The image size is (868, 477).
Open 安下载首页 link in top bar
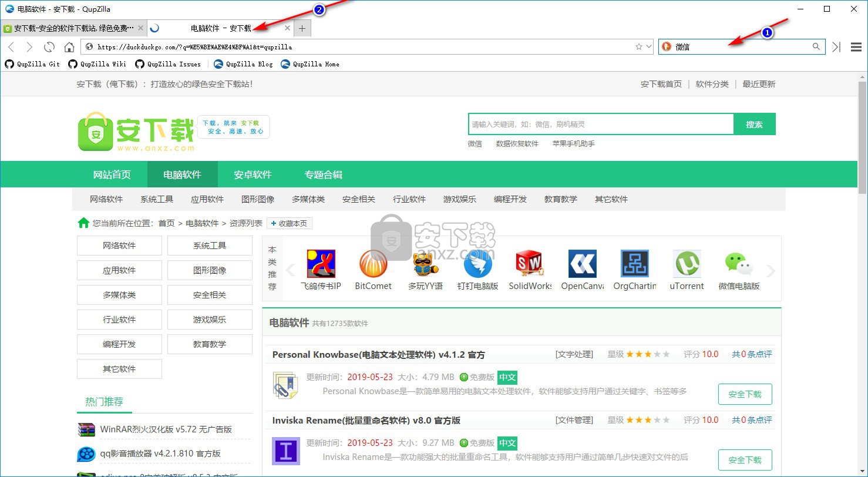click(661, 84)
